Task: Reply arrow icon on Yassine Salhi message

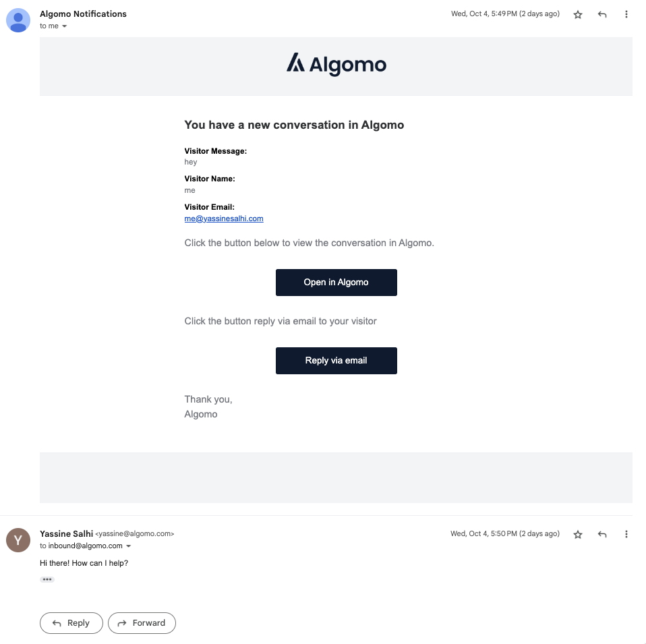Action: [x=602, y=534]
